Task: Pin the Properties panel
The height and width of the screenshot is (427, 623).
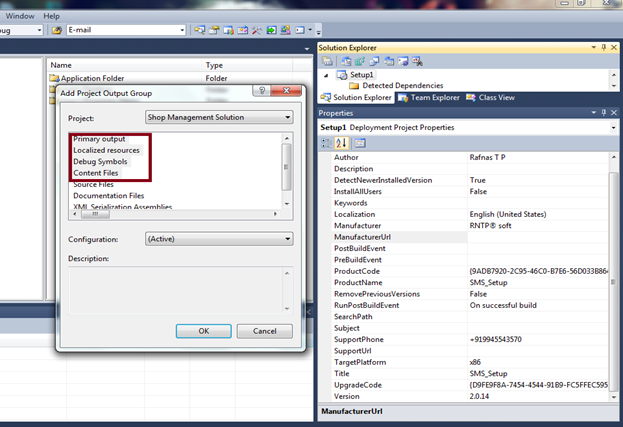Action: 604,113
